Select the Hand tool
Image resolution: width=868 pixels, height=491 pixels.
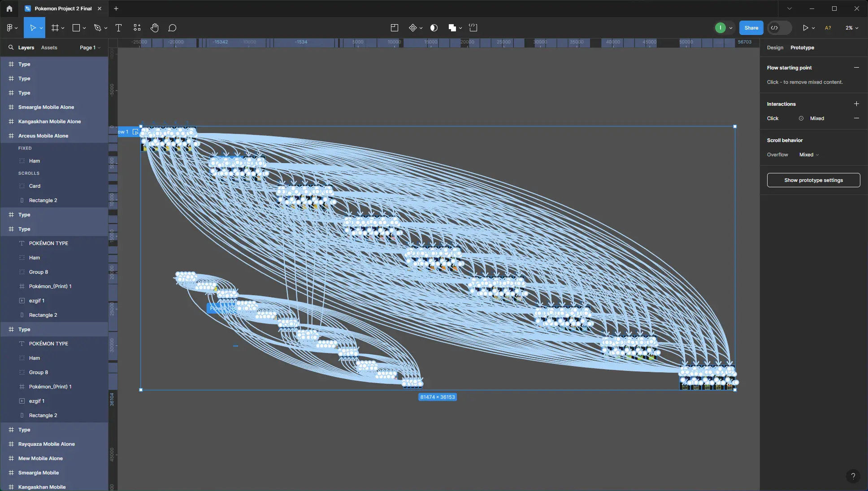click(x=155, y=28)
